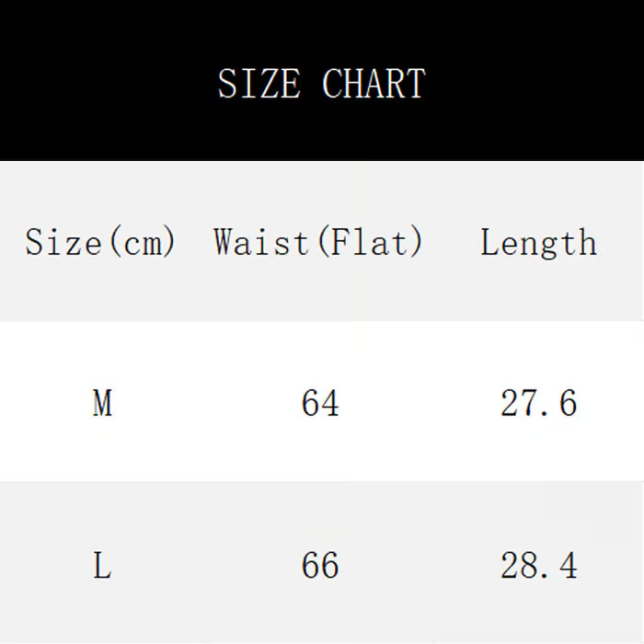Select the word Size in column header
Viewport: 644px width, 644px height.
pos(63,243)
